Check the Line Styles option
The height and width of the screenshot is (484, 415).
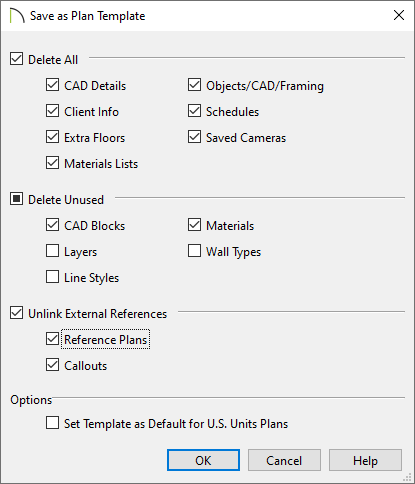(53, 277)
